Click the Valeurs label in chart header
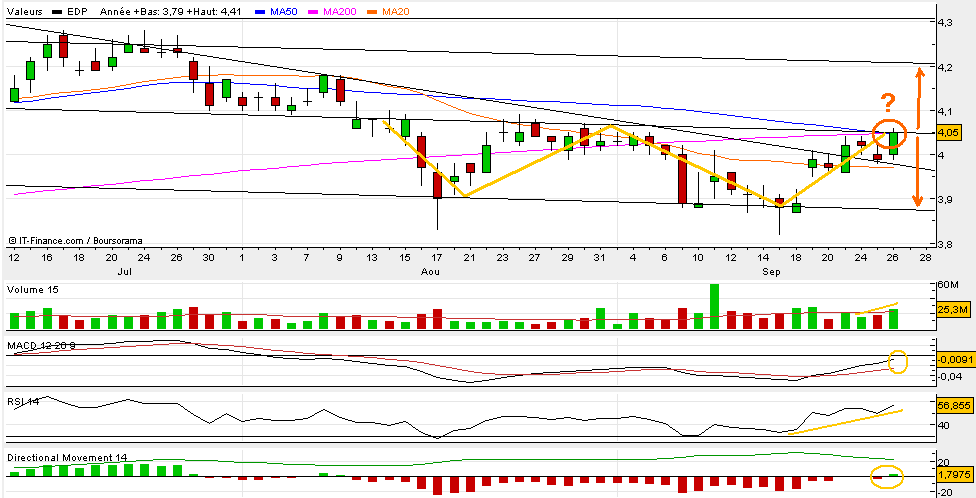Screen dimensions: 976x498 [26, 12]
